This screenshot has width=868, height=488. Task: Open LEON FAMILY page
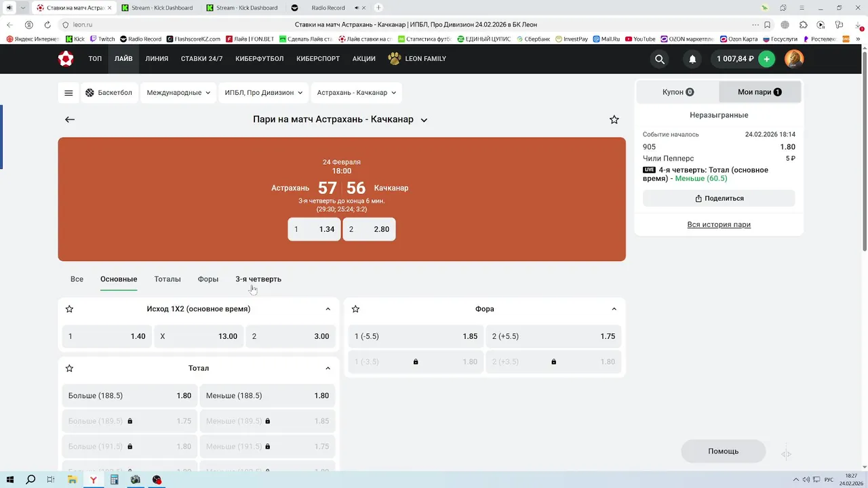[417, 59]
